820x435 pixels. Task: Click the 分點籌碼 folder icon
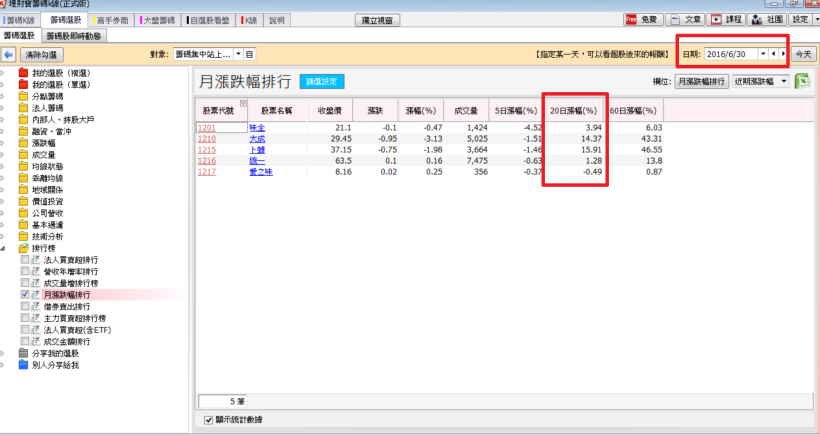[23, 96]
